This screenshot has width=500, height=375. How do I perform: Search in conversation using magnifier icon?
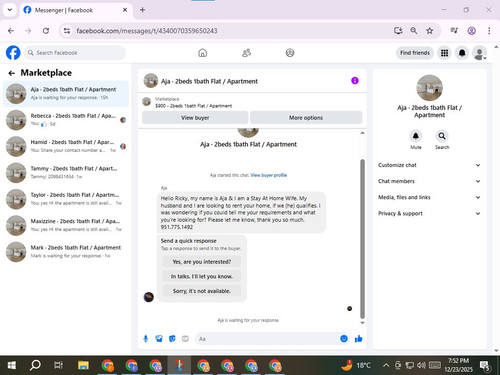442,136
